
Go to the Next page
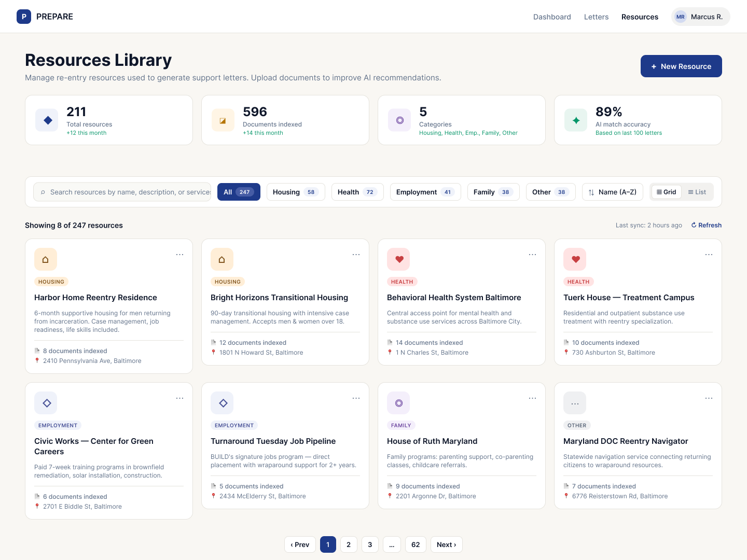[446, 544]
